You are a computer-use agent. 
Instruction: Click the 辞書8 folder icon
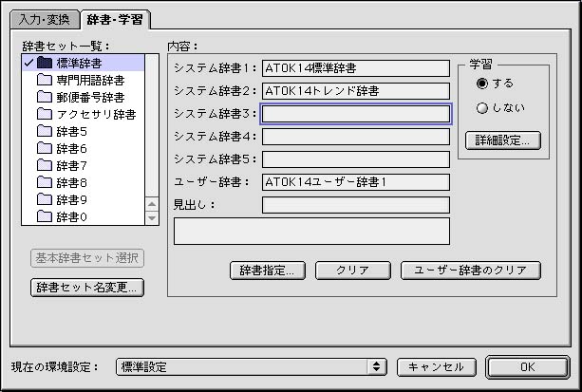click(45, 182)
